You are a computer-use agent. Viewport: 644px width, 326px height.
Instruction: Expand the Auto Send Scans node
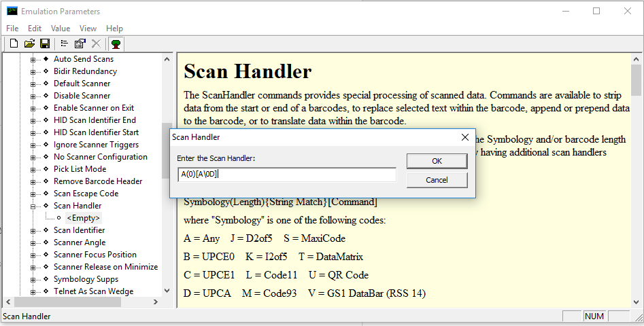tap(33, 59)
